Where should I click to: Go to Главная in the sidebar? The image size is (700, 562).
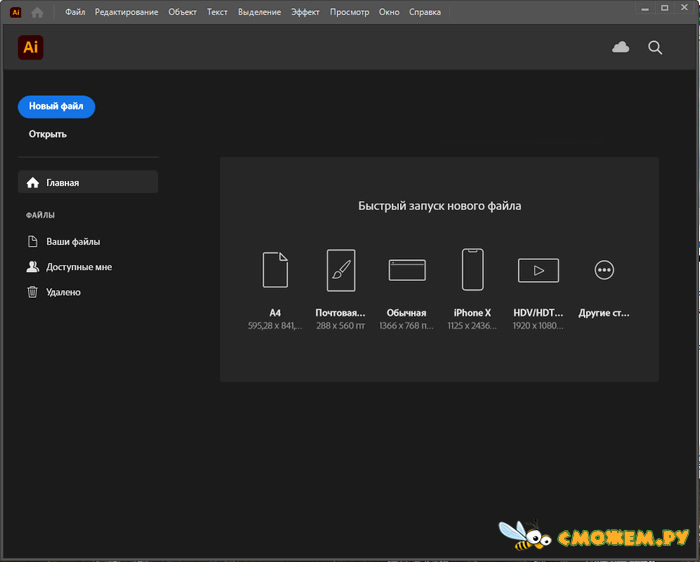click(88, 182)
